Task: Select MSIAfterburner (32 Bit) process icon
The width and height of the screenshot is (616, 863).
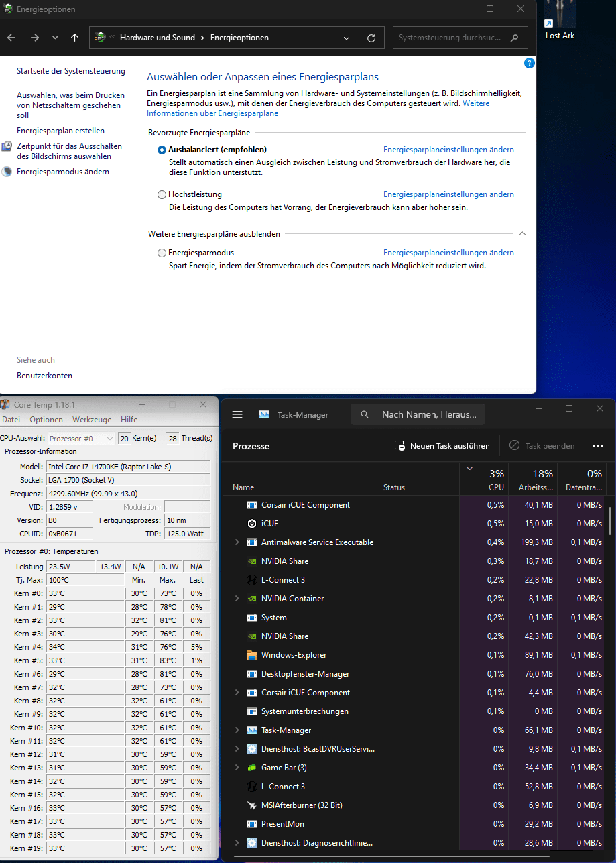Action: (x=252, y=805)
